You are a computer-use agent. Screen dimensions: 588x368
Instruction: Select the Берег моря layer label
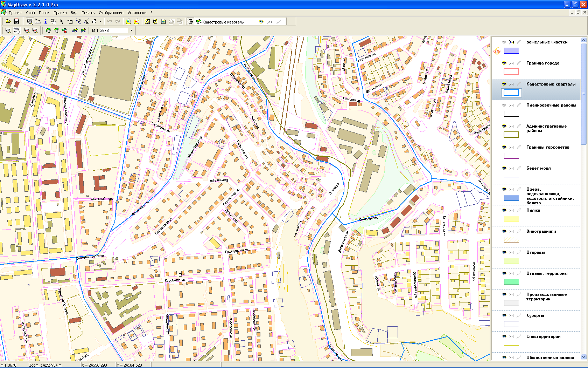click(x=538, y=168)
